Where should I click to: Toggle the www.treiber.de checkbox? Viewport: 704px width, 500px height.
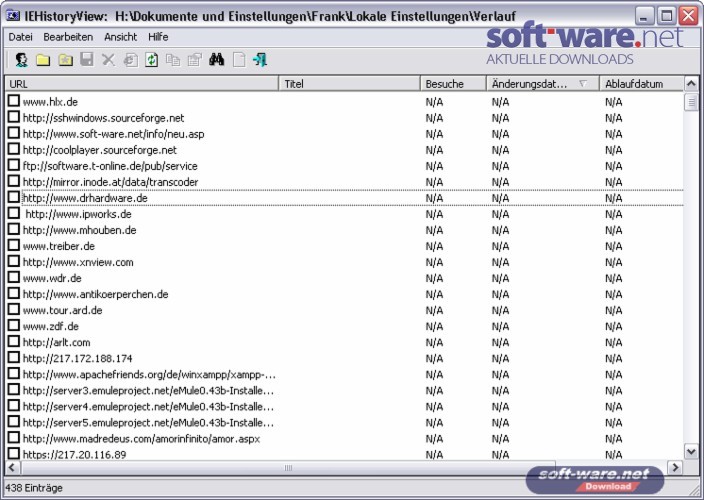[x=14, y=246]
